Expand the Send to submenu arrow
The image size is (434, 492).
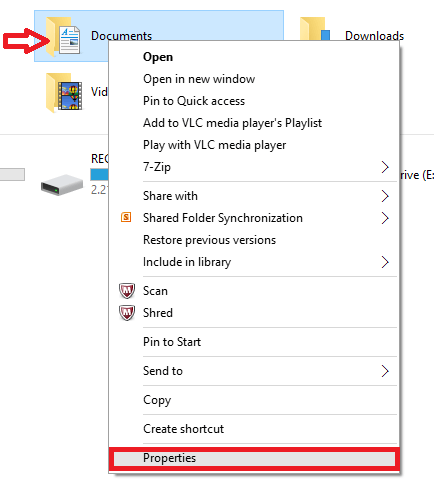(385, 371)
